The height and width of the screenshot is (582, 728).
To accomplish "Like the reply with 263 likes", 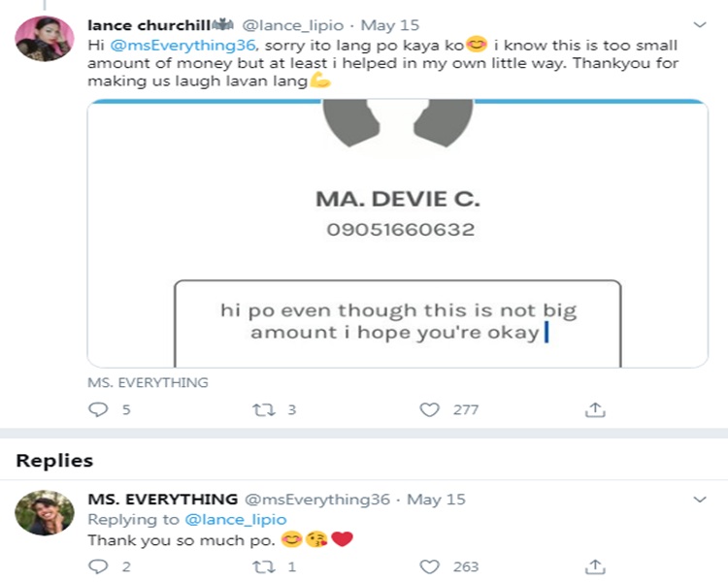I will (429, 566).
